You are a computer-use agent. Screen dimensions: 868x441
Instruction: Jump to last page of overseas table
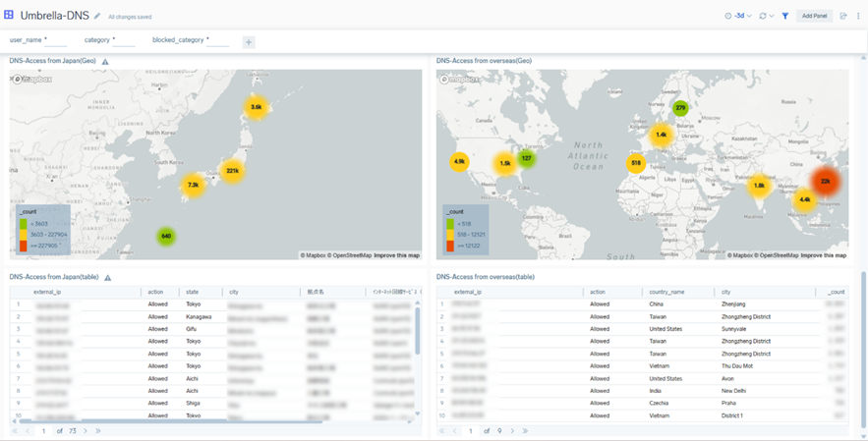pyautogui.click(x=525, y=430)
